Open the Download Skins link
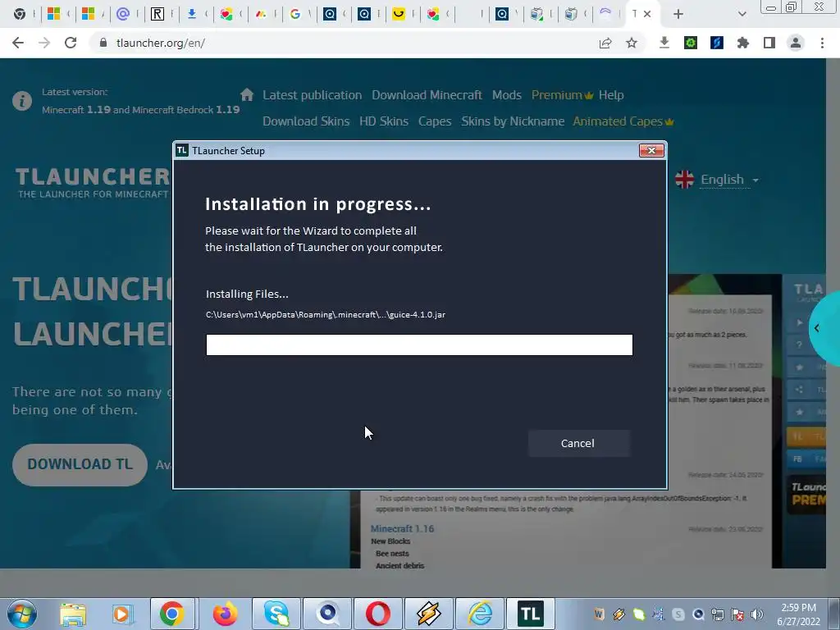The width and height of the screenshot is (840, 630). (x=306, y=121)
